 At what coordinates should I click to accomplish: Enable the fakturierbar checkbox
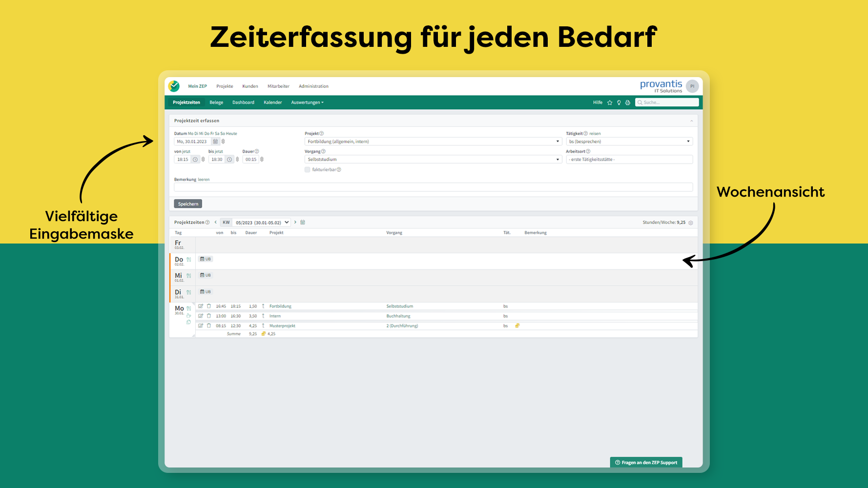point(308,169)
